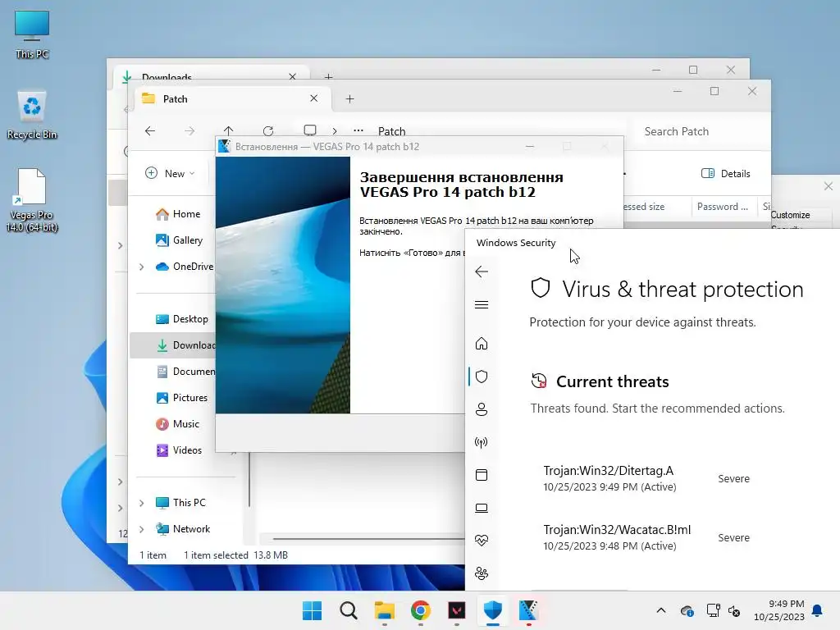Open Home in navigation pane
840x630 pixels.
tap(178, 214)
